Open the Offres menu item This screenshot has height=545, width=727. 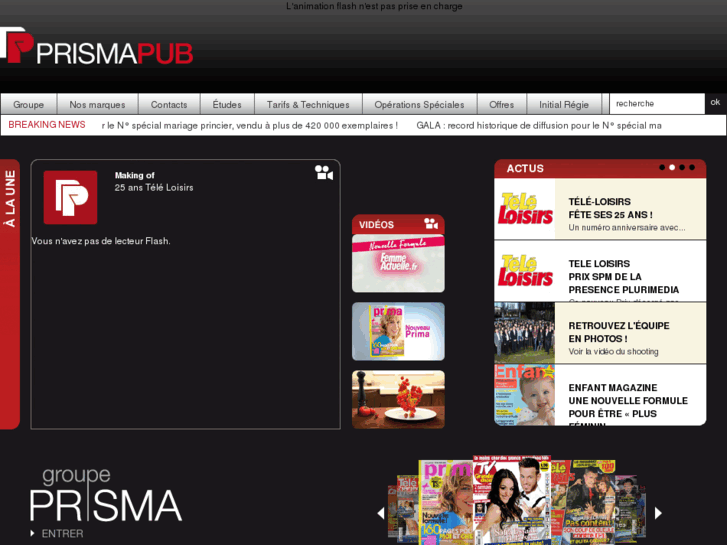pyautogui.click(x=502, y=104)
